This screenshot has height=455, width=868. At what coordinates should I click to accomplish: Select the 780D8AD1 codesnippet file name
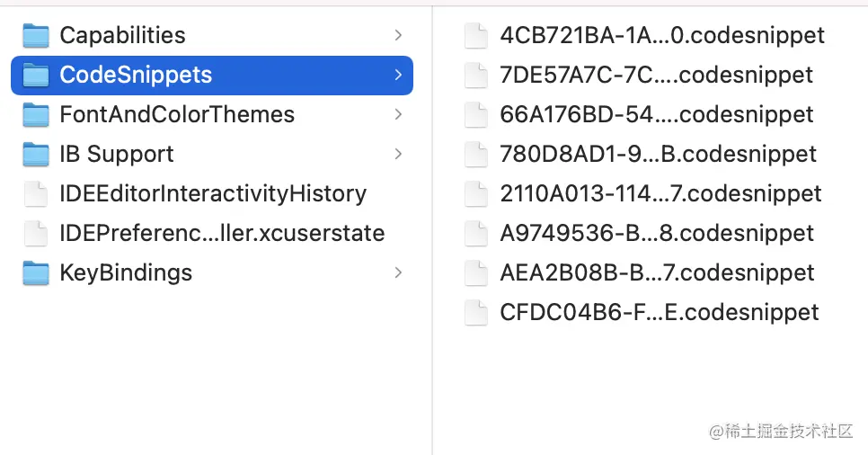pos(658,155)
